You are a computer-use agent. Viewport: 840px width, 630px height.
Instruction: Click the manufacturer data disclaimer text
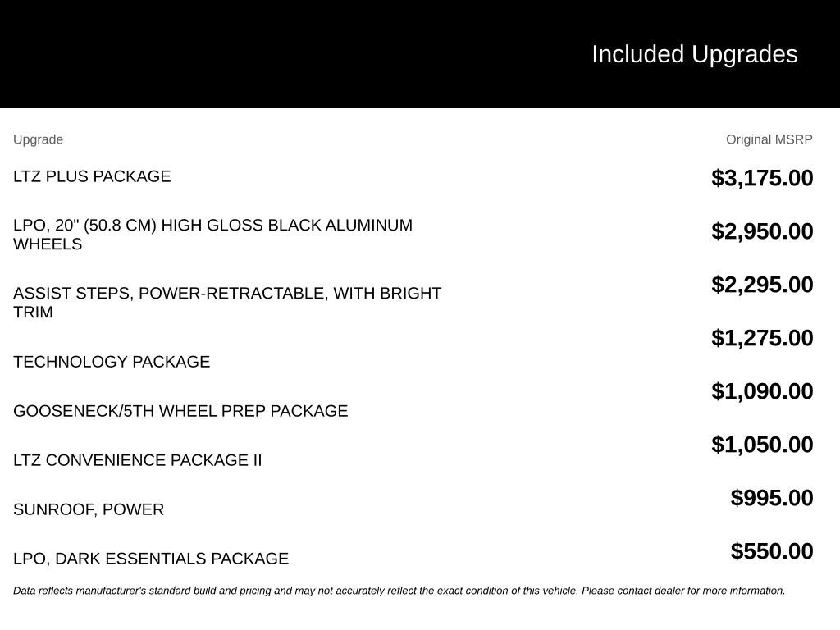click(x=399, y=591)
